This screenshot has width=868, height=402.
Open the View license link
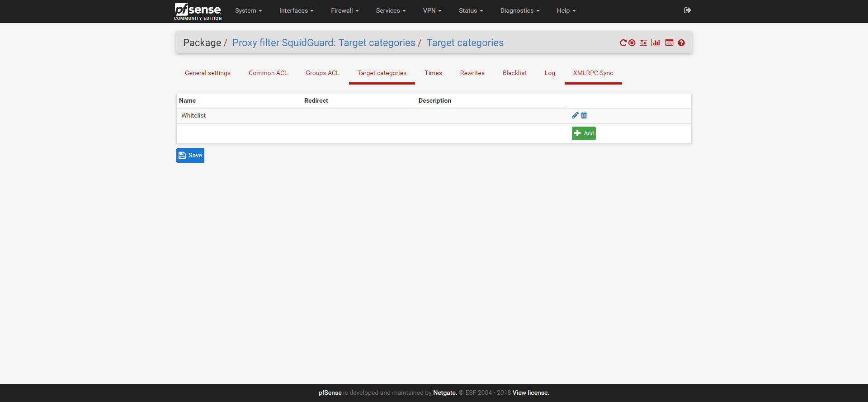(x=531, y=393)
